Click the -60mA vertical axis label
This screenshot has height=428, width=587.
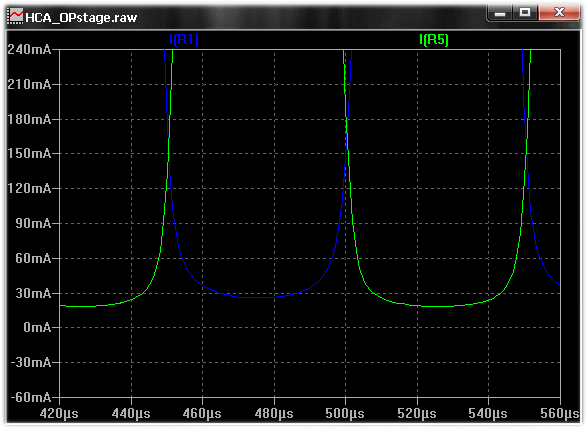(x=31, y=397)
